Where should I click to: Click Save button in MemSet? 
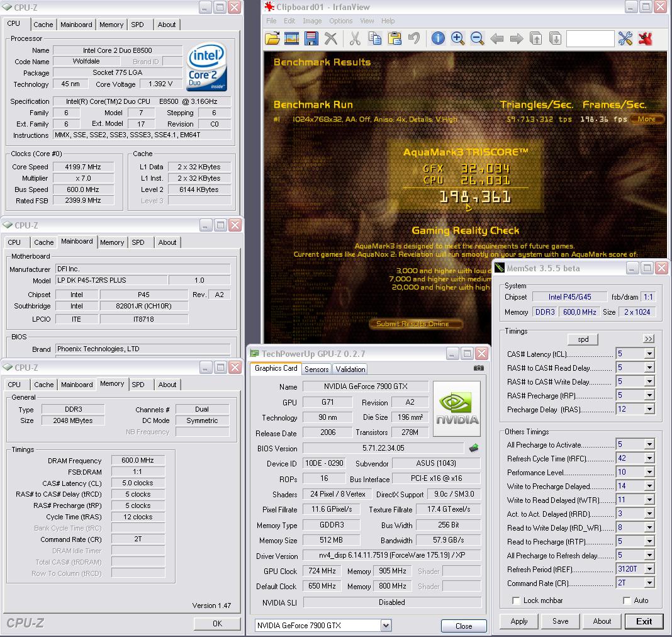click(560, 621)
